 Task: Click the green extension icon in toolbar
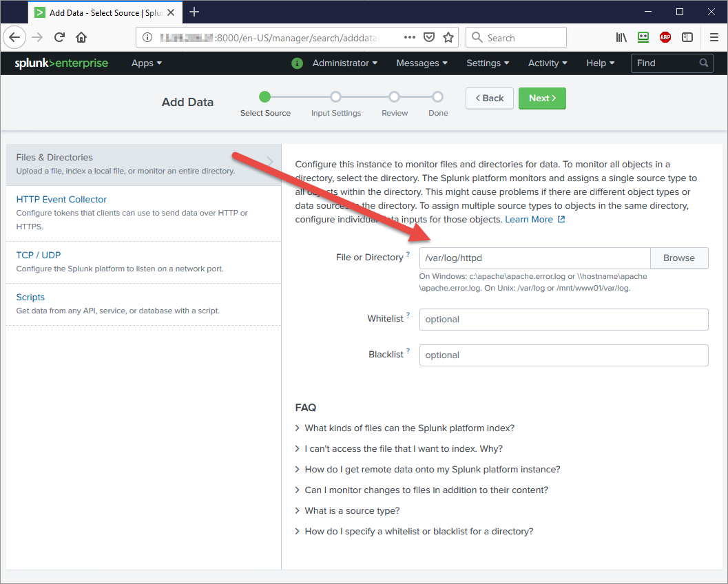pos(643,37)
